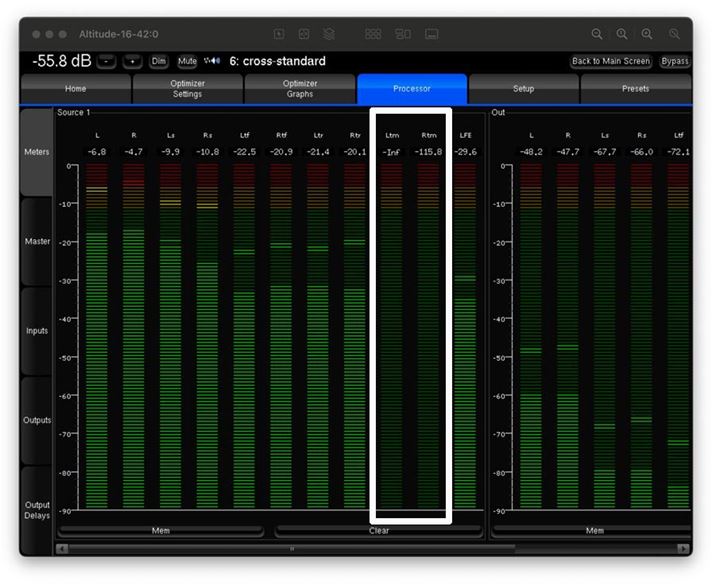The image size is (715, 584).
Task: Click the Out group label
Action: click(498, 112)
